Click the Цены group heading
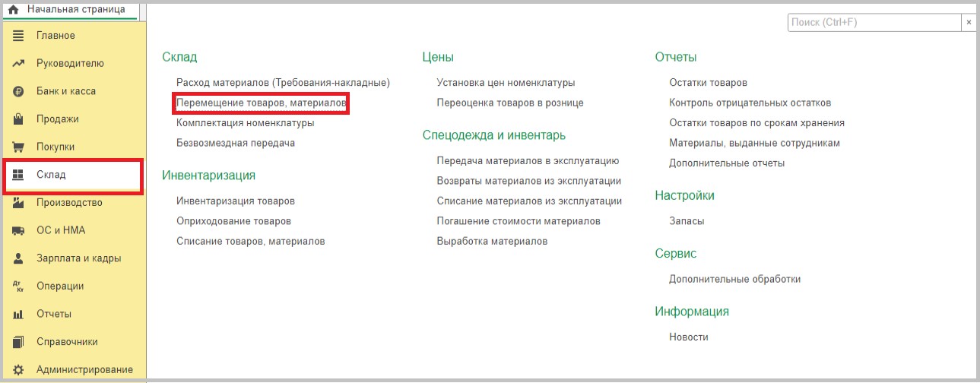The height and width of the screenshot is (383, 980). [438, 57]
